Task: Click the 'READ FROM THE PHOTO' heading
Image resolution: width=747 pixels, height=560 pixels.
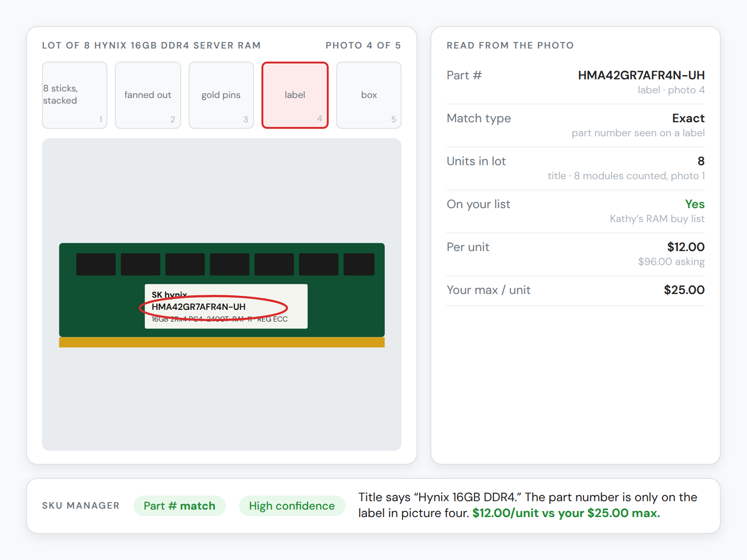Action: (x=510, y=45)
